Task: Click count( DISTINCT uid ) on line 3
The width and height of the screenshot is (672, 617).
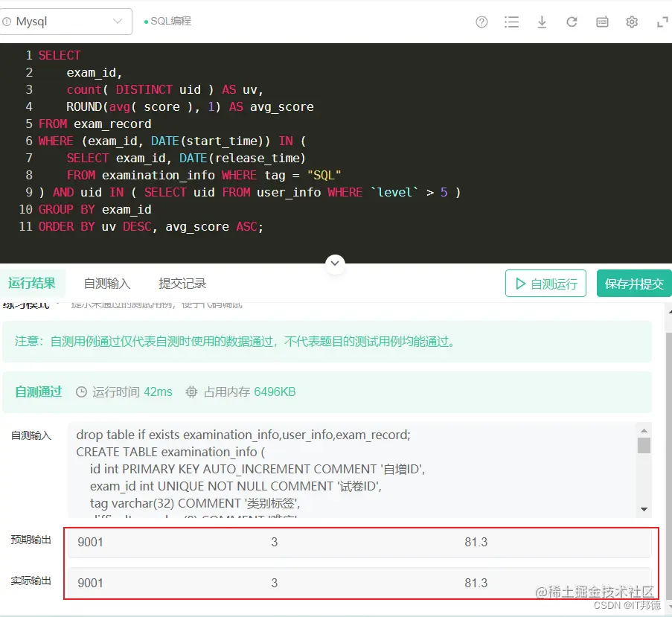Action: click(x=140, y=89)
